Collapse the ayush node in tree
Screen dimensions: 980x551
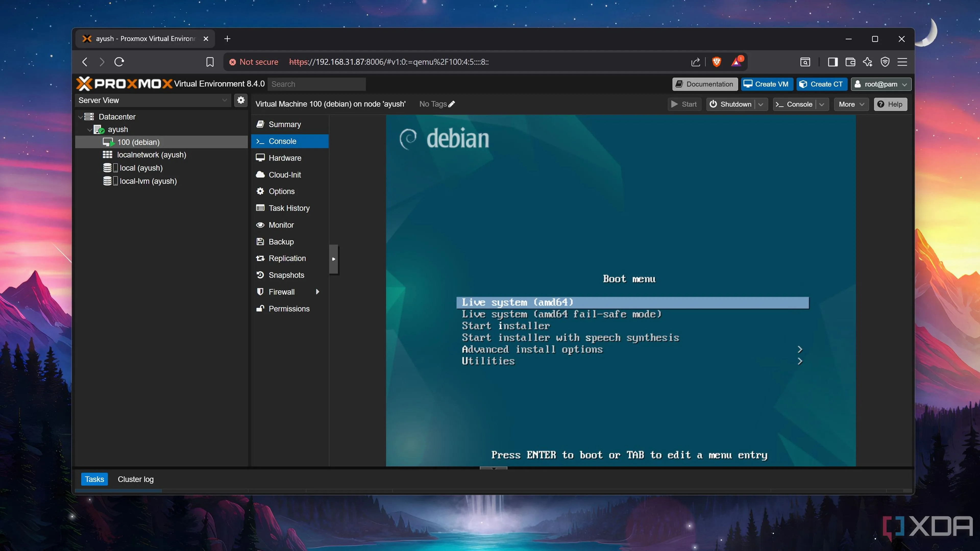pyautogui.click(x=89, y=130)
